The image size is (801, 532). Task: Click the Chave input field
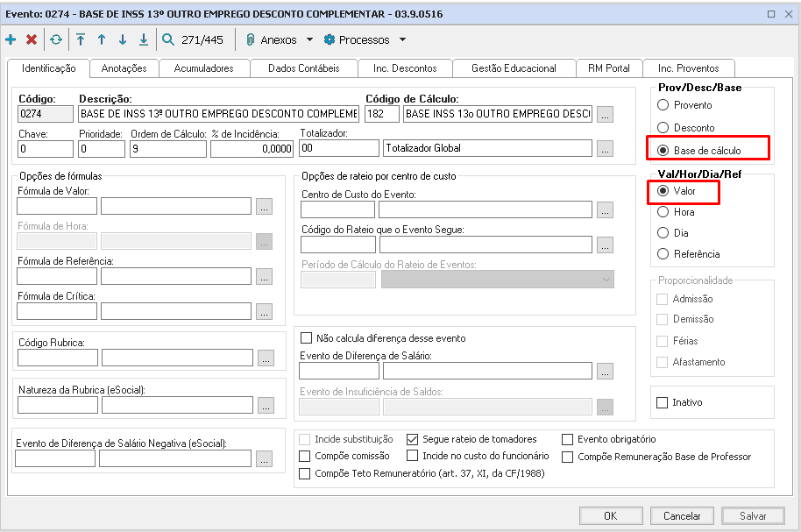46,149
